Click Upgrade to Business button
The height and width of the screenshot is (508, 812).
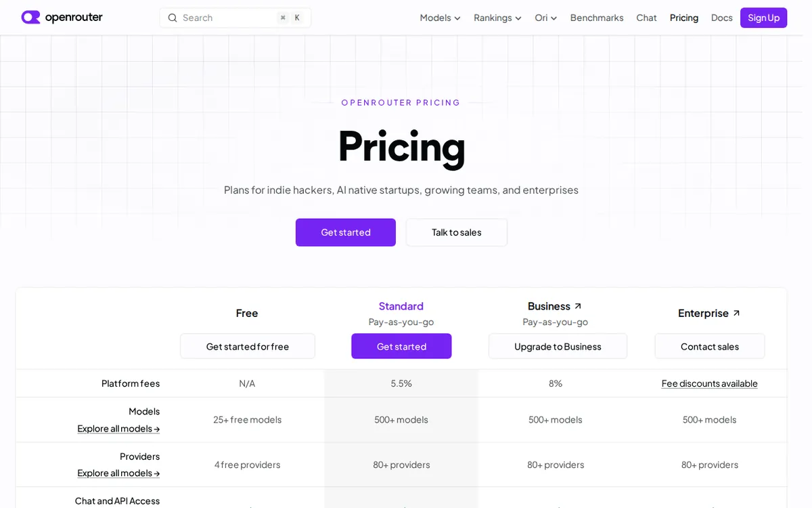558,346
